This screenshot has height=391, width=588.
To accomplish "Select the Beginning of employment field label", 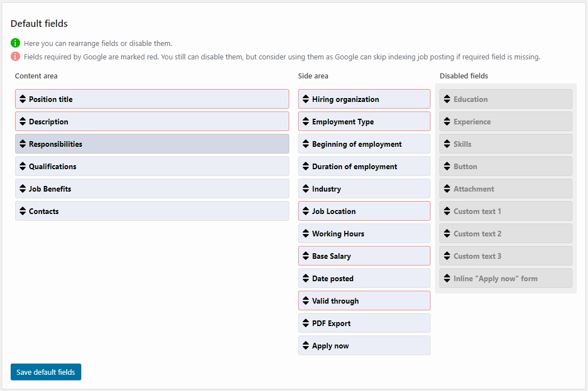I will [356, 145].
